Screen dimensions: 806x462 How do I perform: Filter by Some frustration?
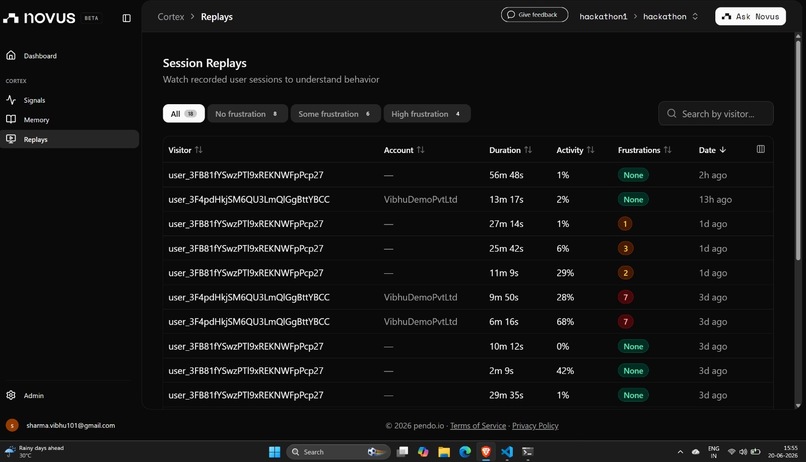point(335,114)
